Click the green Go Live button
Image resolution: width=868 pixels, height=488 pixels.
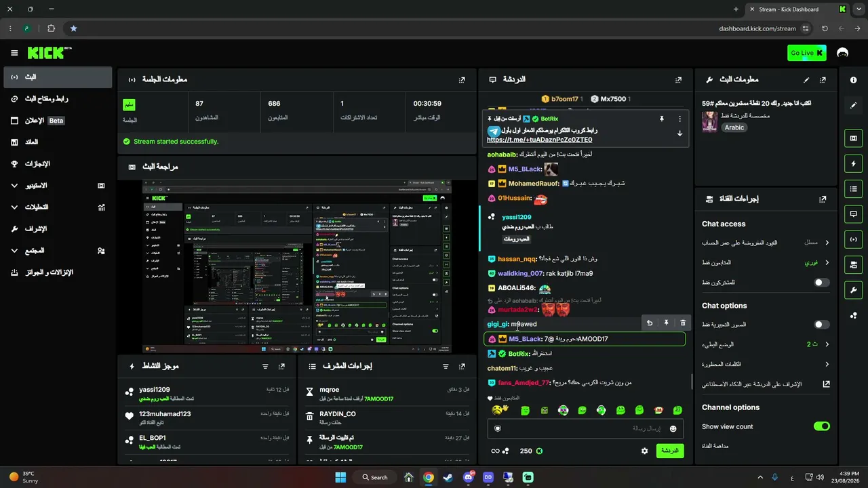click(807, 53)
